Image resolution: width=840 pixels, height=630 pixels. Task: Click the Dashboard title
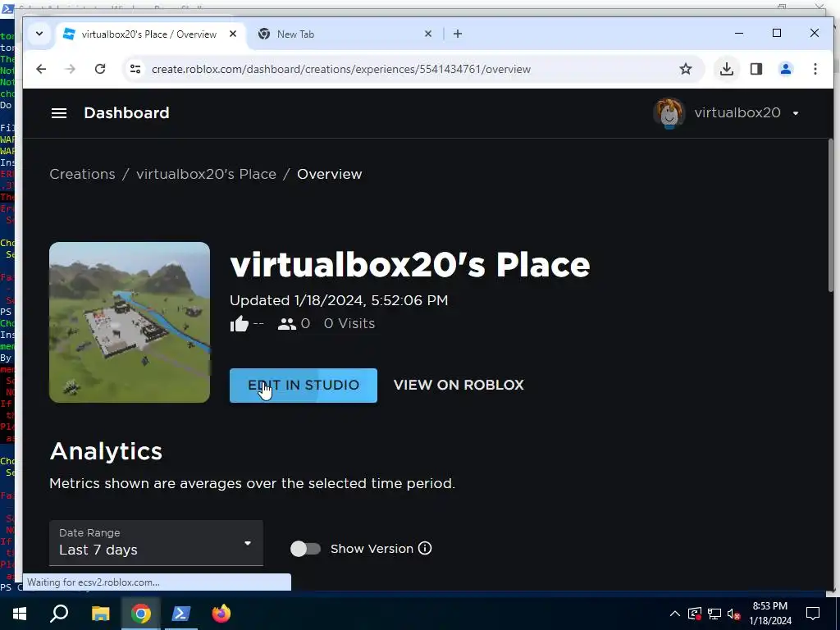[126, 113]
